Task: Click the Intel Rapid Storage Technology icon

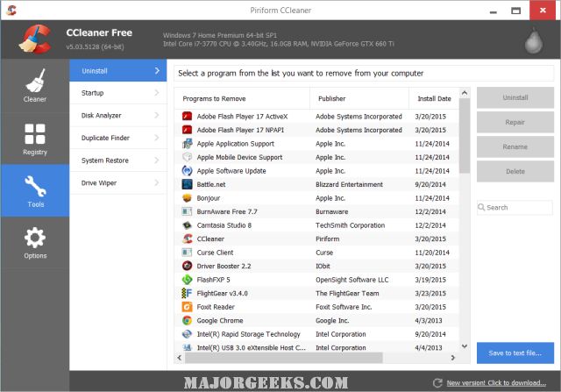Action: pos(187,334)
